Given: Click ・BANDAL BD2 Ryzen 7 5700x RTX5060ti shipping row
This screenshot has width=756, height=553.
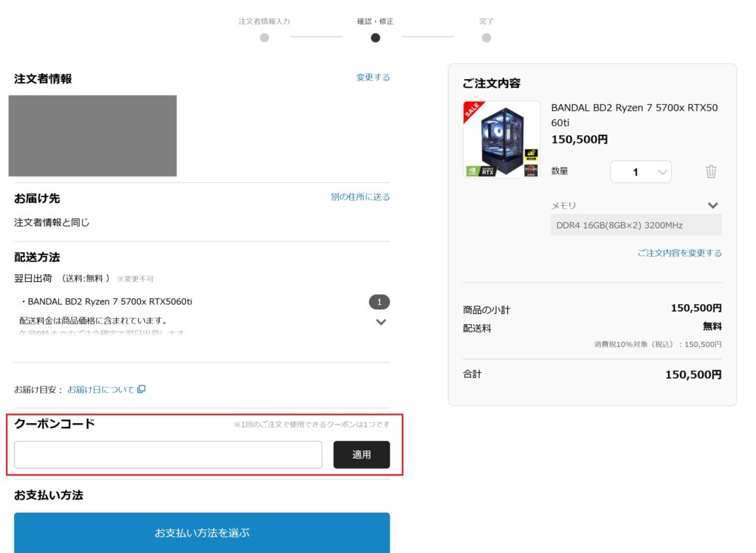Looking at the screenshot, I should [106, 301].
